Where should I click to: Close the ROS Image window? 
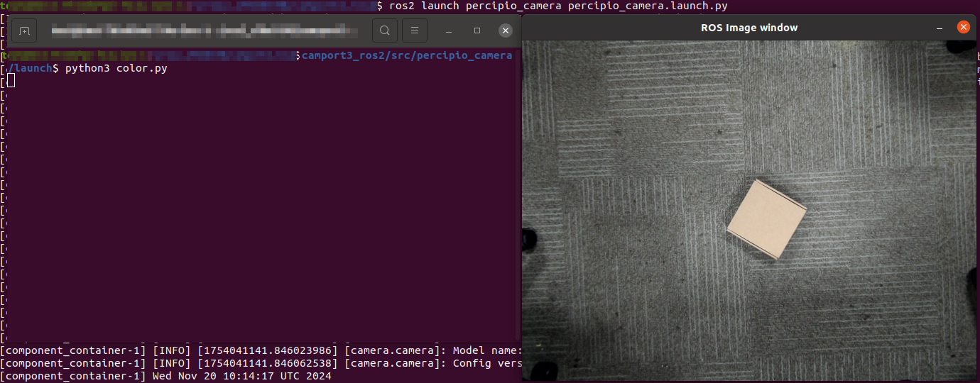tap(963, 28)
